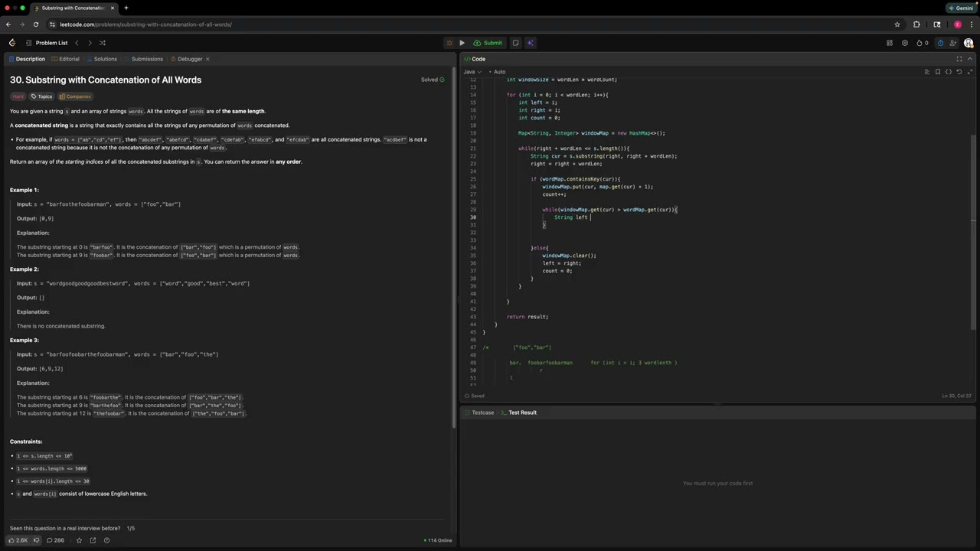Click the format code lines icon
Image resolution: width=980 pixels, height=551 pixels.
pos(927,72)
